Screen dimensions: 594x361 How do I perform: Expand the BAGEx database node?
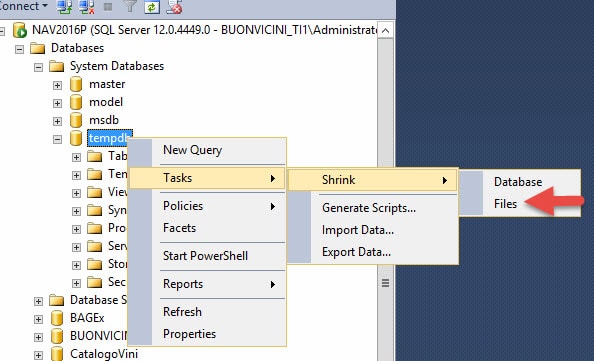coord(38,319)
